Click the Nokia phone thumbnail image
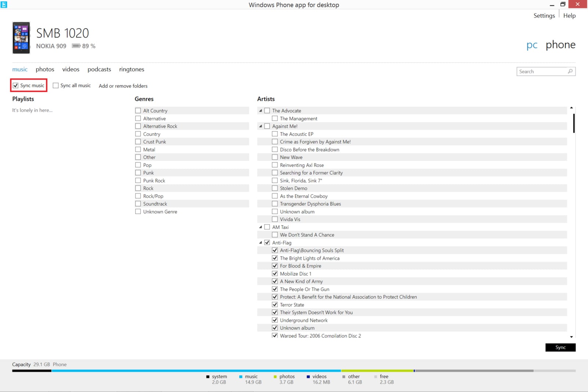The width and height of the screenshot is (588, 392). point(21,38)
